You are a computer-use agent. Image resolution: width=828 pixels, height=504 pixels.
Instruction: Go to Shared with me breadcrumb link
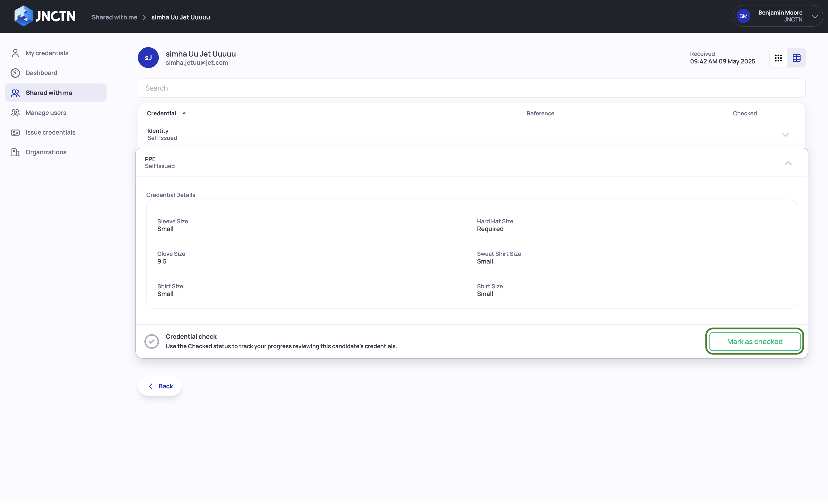pyautogui.click(x=114, y=17)
